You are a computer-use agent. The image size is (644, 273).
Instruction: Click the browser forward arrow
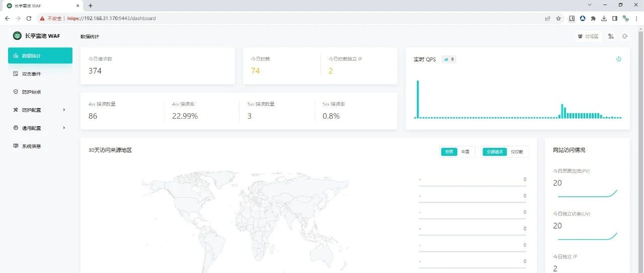click(18, 18)
